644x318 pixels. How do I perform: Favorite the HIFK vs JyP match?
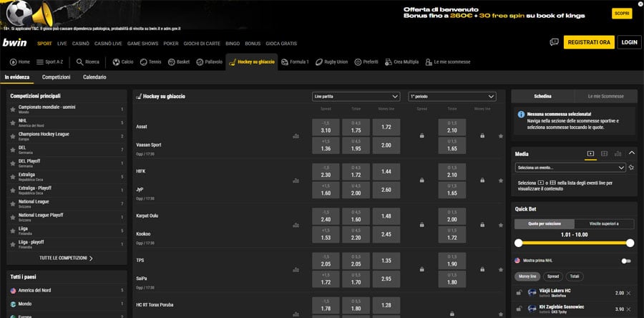point(501,180)
